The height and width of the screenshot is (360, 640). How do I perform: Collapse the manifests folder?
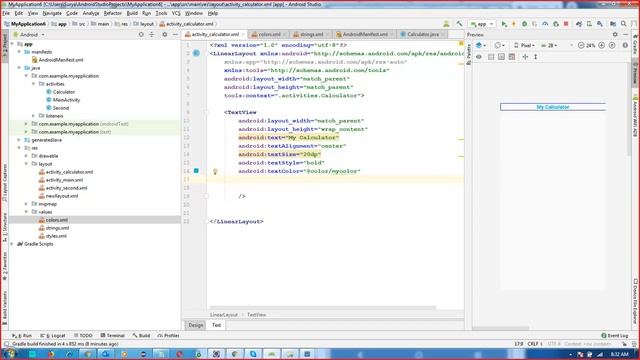pyautogui.click(x=19, y=52)
